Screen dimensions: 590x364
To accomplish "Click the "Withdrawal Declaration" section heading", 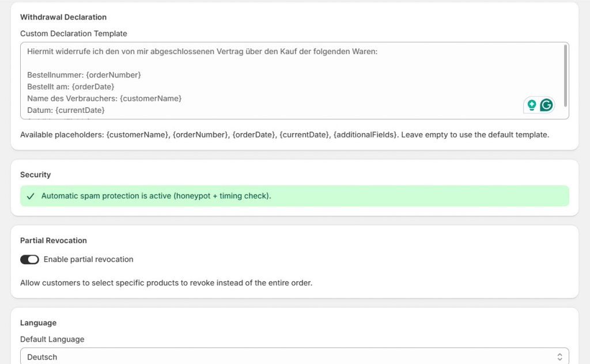I will [63, 17].
